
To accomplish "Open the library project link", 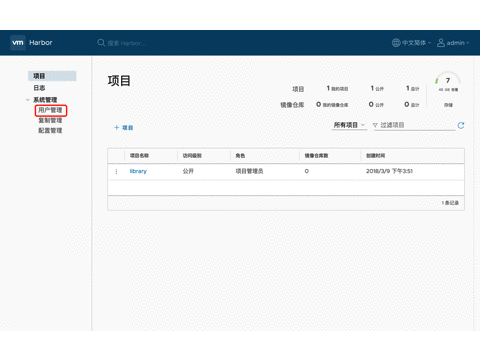I will coord(138,171).
